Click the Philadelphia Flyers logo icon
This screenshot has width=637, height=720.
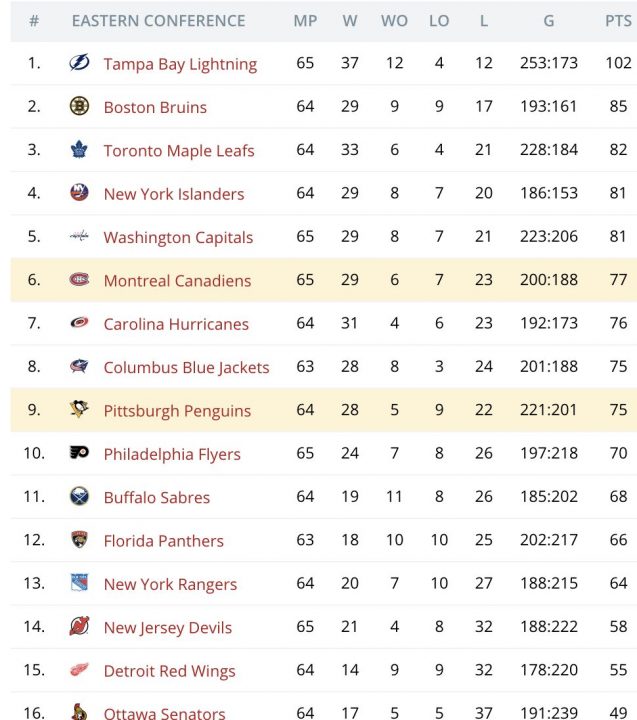click(79, 454)
